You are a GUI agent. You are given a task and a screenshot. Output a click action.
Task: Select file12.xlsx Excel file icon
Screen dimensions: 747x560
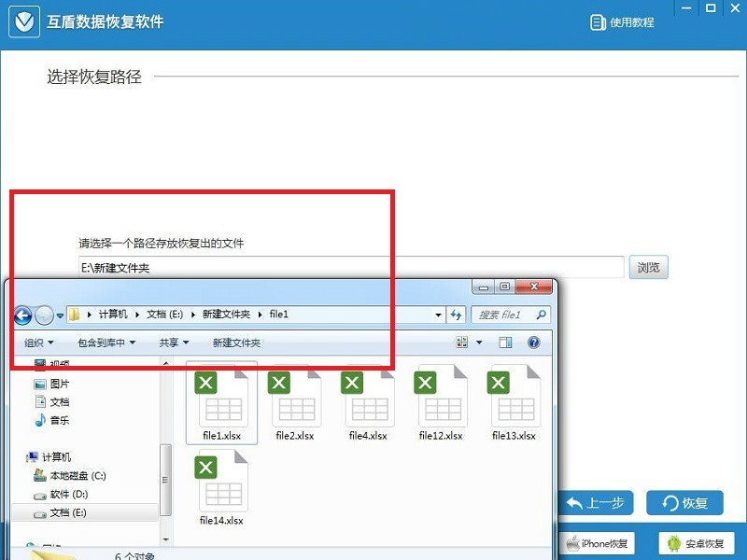[x=441, y=403]
